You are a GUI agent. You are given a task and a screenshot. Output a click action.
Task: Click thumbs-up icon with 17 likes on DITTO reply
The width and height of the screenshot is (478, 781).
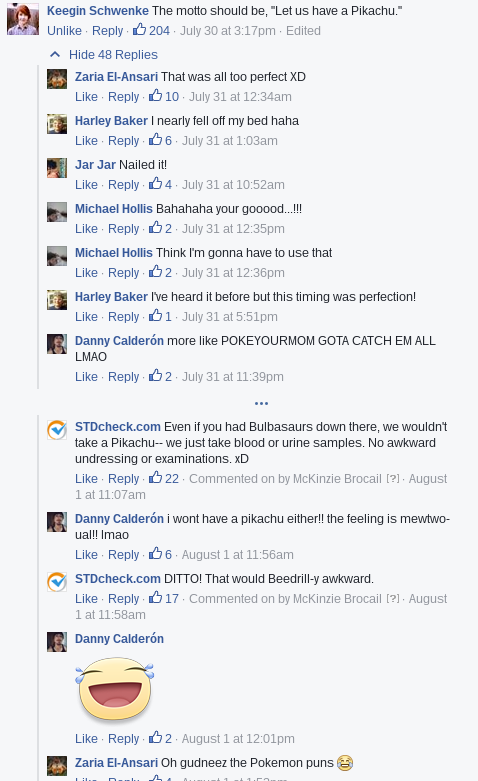coord(156,598)
